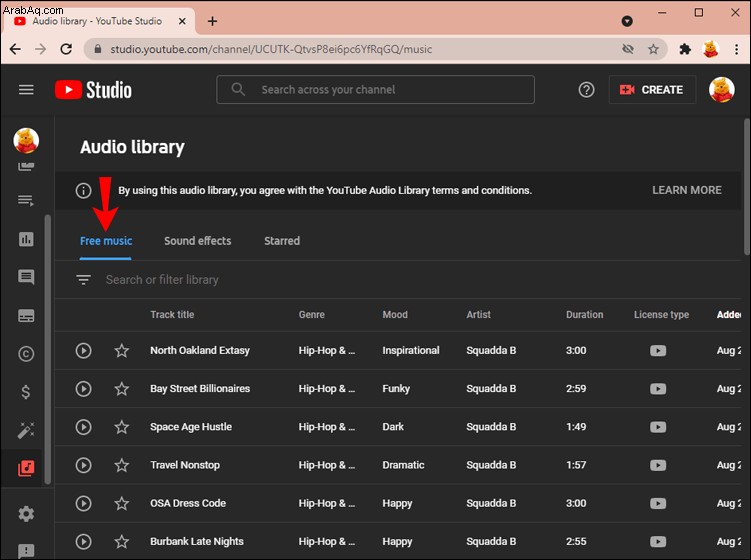Open Subtitles icon in sidebar
751x560 pixels.
tap(26, 316)
